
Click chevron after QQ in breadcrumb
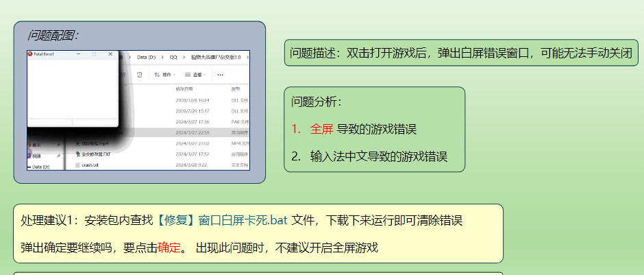tap(184, 56)
